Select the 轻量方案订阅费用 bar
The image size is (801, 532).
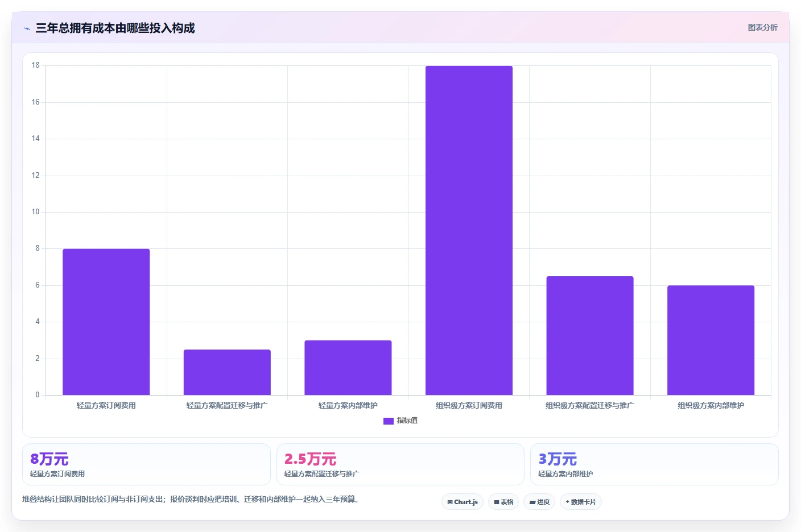click(106, 322)
